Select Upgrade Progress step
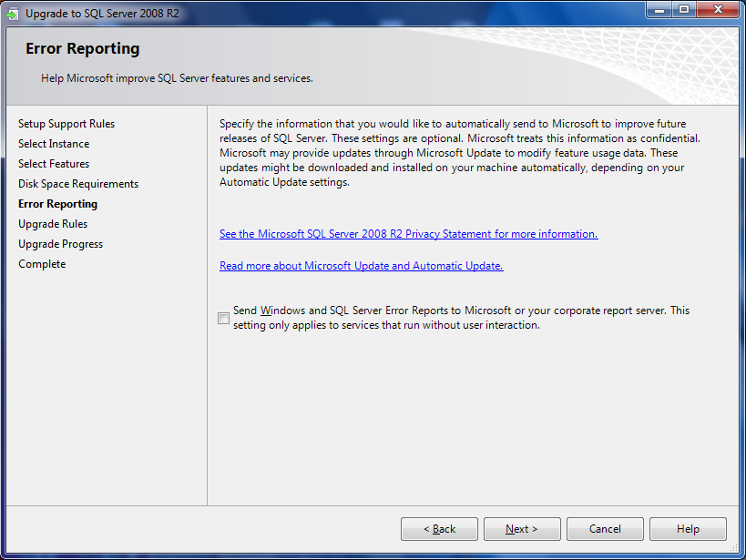 tap(60, 244)
